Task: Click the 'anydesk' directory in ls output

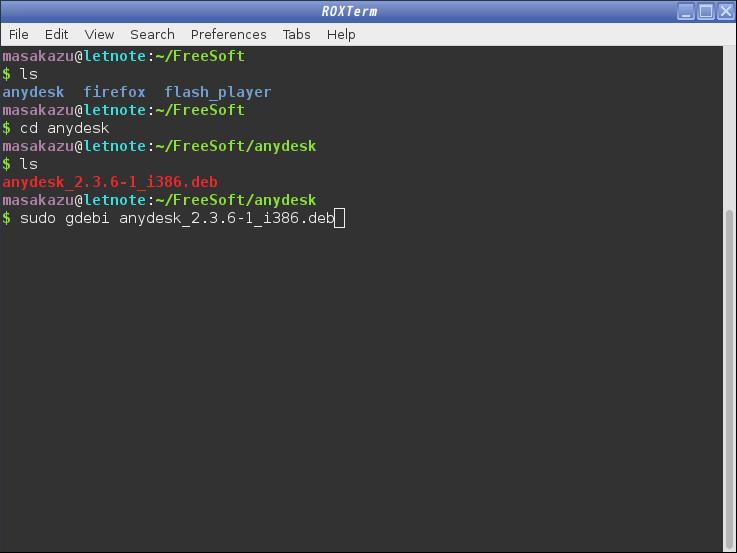Action: click(33, 92)
